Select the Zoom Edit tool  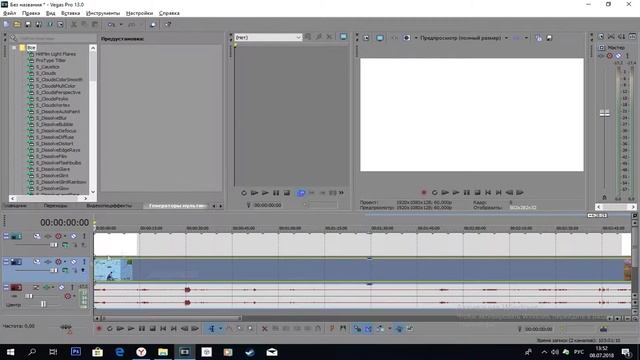coord(250,329)
